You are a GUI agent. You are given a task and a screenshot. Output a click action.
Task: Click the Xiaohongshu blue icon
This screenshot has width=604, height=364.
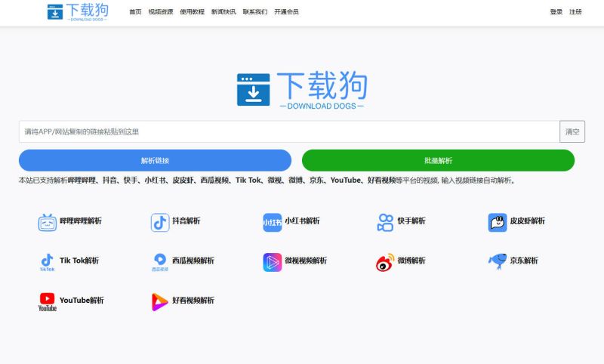click(x=273, y=222)
